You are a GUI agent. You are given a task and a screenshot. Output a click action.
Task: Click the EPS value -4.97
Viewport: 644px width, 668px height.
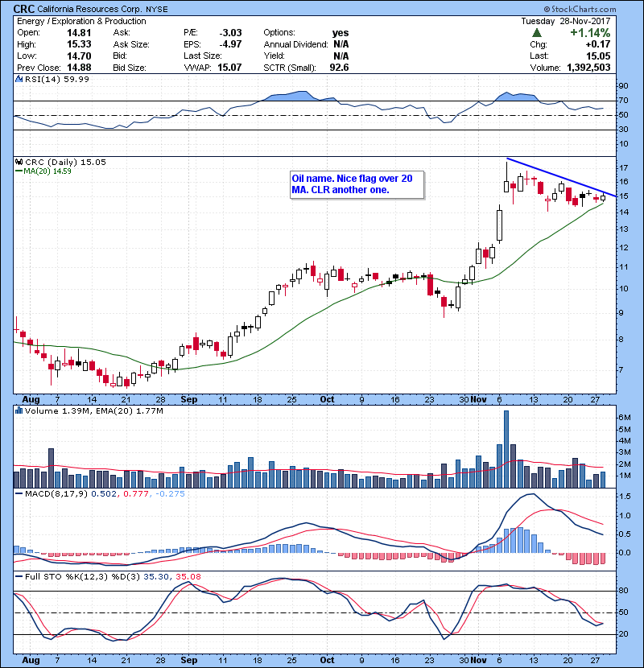[x=230, y=44]
